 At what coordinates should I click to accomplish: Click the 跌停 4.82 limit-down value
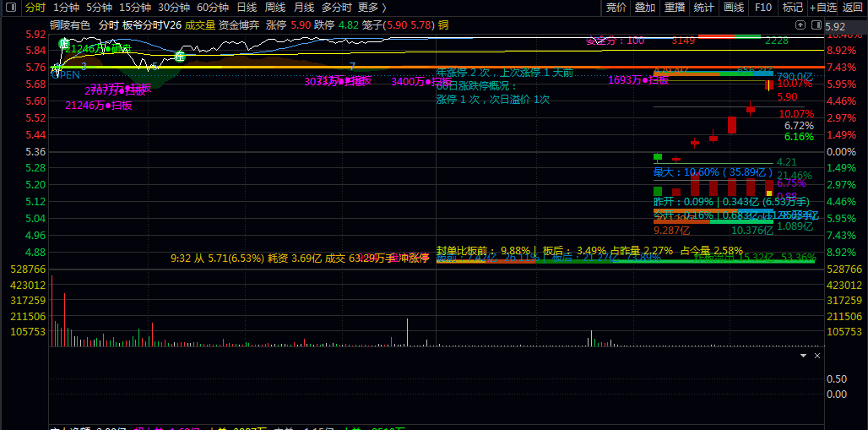pos(336,25)
